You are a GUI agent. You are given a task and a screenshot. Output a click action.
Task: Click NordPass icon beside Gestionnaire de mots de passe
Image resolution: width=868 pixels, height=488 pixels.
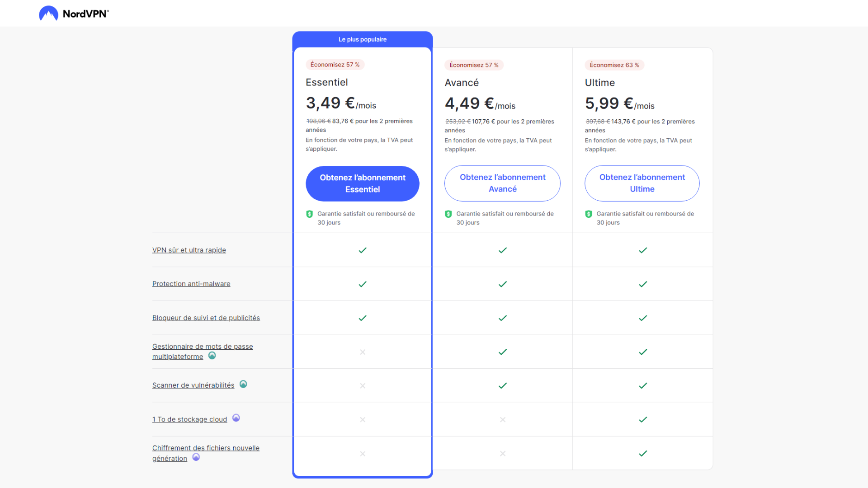tap(212, 356)
